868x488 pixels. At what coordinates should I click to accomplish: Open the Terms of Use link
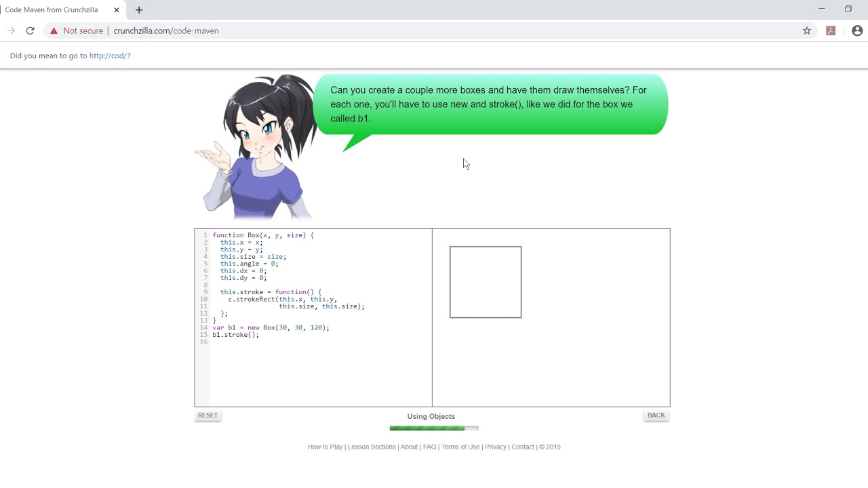pos(460,447)
